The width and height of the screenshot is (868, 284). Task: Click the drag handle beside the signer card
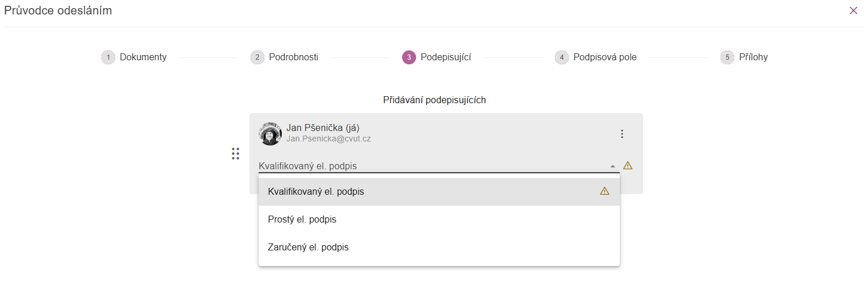[236, 154]
